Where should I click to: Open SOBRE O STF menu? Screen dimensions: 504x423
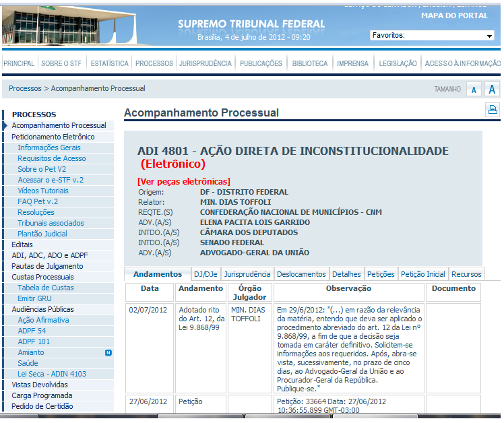[61, 63]
